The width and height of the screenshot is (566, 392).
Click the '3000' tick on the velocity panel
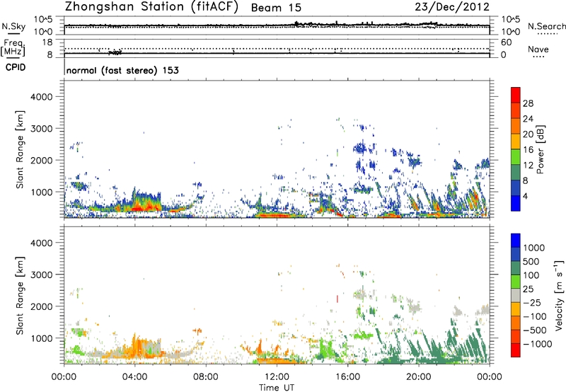[x=42, y=275]
